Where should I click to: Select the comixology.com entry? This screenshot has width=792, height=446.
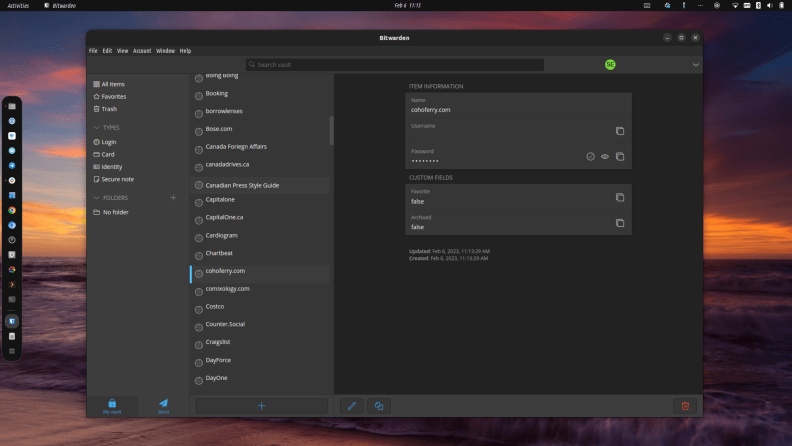tap(260, 290)
